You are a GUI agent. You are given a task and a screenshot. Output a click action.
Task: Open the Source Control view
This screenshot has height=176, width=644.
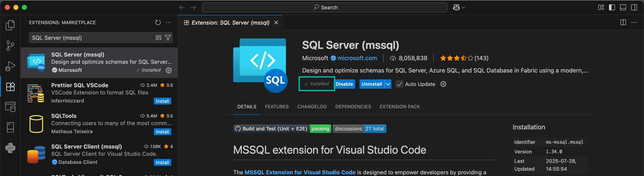pos(10,46)
